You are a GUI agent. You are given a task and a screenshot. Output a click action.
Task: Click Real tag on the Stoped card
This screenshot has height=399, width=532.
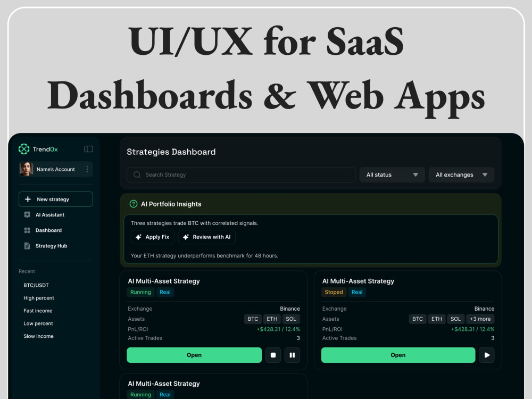357,292
